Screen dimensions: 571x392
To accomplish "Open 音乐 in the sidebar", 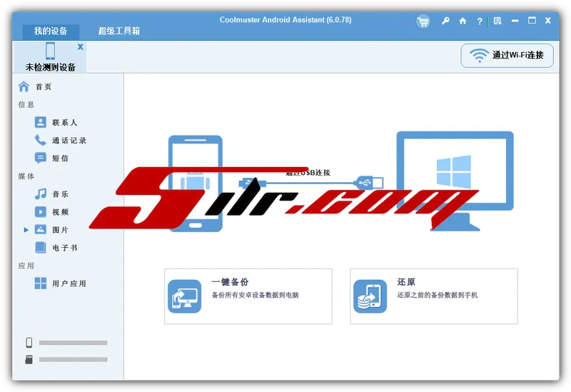I will pyautogui.click(x=60, y=194).
